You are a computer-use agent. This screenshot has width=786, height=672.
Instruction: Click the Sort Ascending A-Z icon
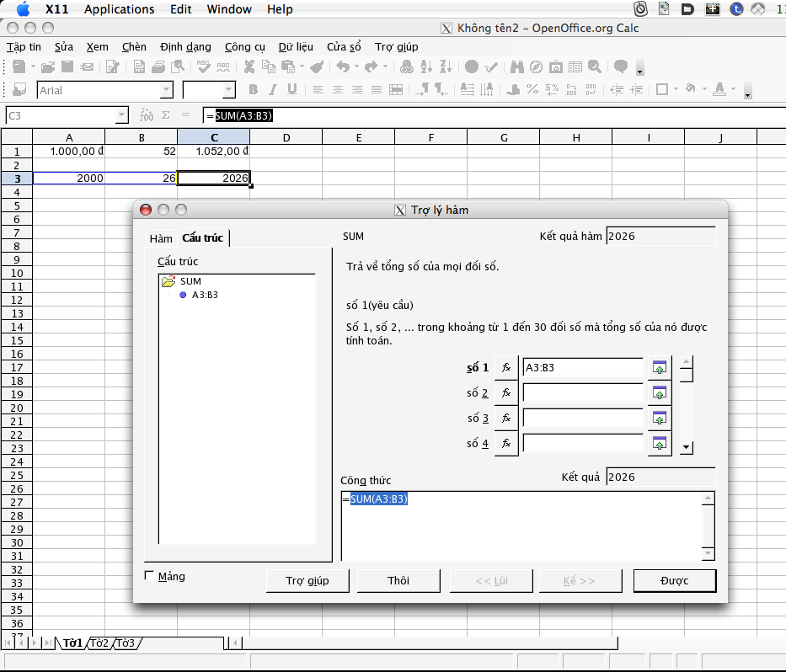click(x=426, y=67)
